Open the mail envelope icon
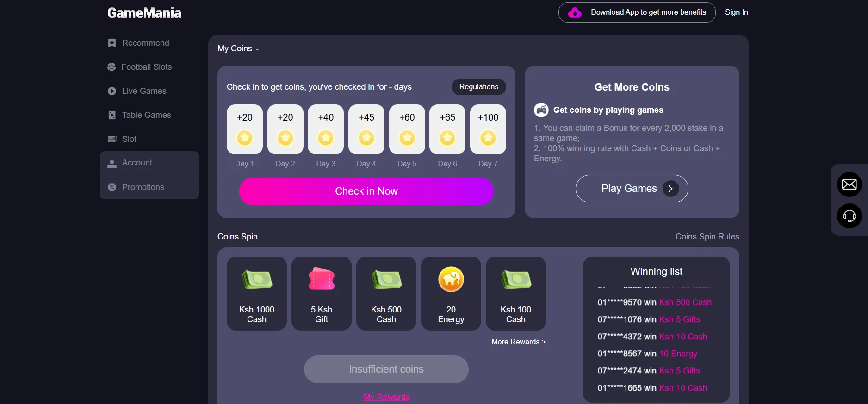The height and width of the screenshot is (404, 868). pyautogui.click(x=849, y=184)
